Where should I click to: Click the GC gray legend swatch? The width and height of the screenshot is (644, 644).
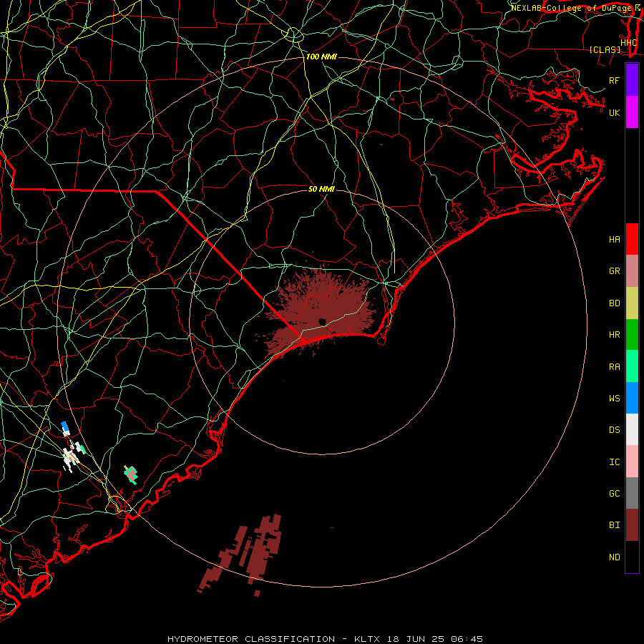(632, 493)
